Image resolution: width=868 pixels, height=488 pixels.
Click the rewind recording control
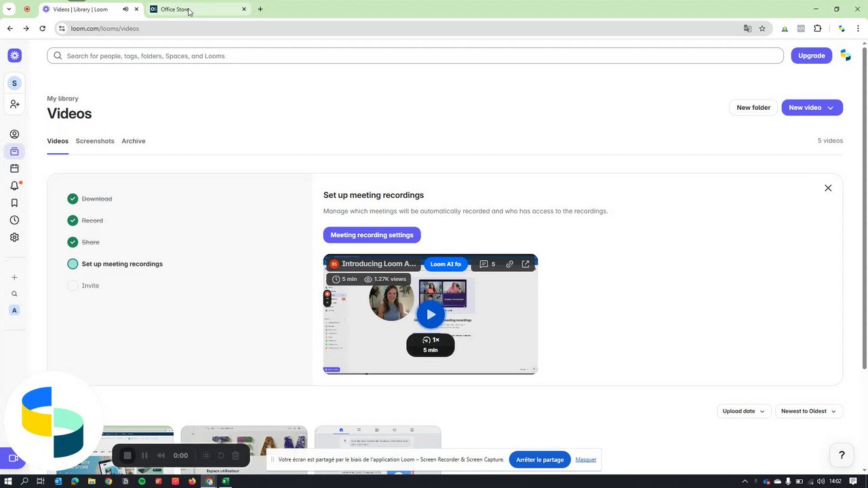pos(161,455)
